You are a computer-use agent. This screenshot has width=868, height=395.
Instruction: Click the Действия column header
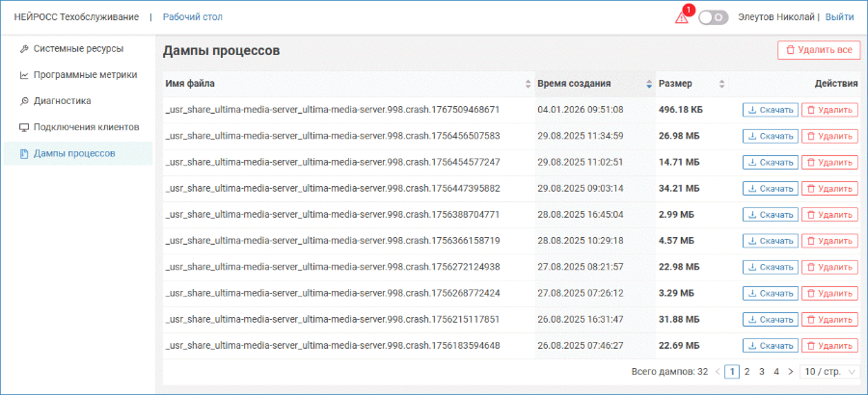(836, 84)
